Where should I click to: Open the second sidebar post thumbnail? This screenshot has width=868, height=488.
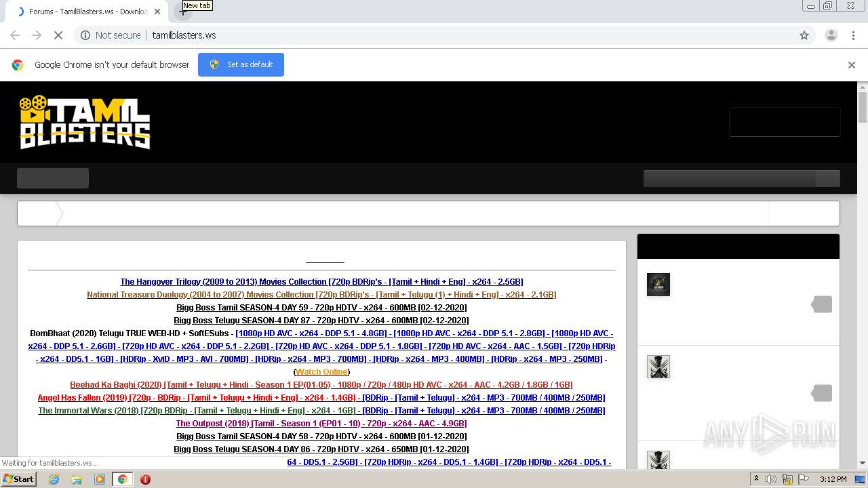click(658, 367)
